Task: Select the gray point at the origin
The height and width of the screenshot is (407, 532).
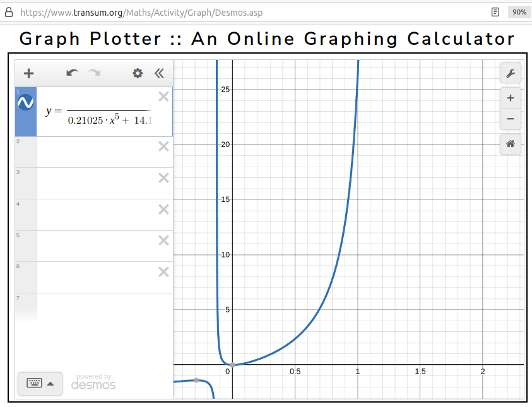Action: [232, 365]
